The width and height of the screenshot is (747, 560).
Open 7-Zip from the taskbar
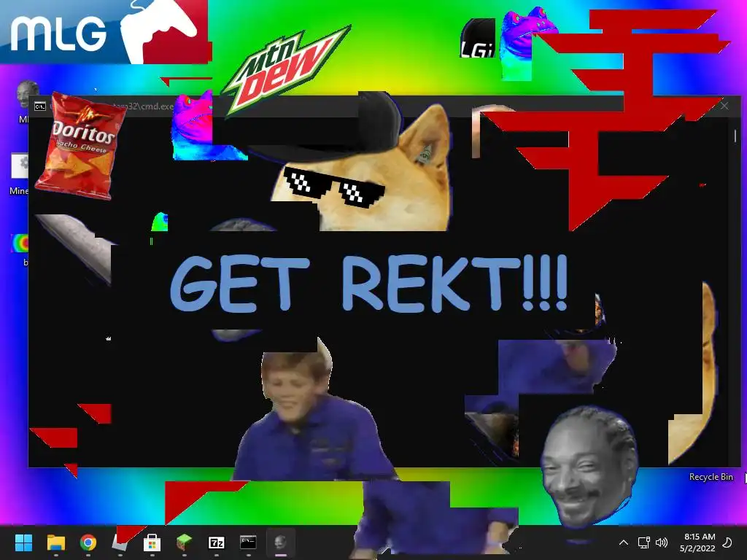pyautogui.click(x=216, y=542)
